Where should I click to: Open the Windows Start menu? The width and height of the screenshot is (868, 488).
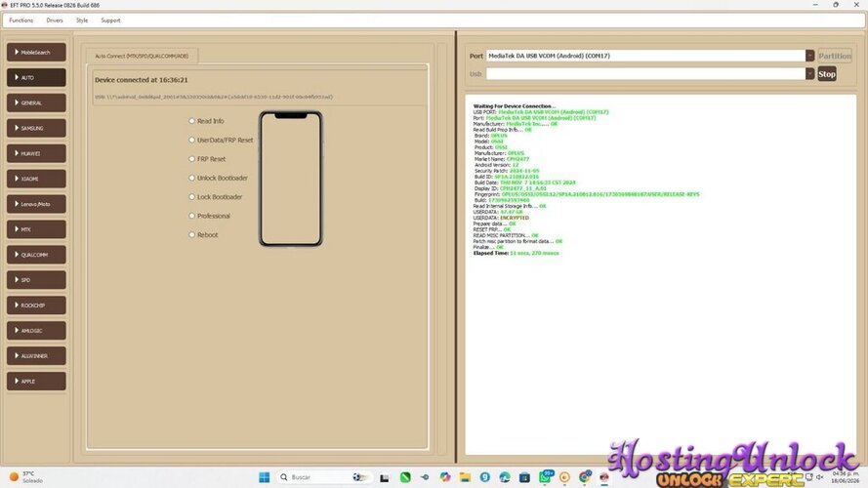264,477
